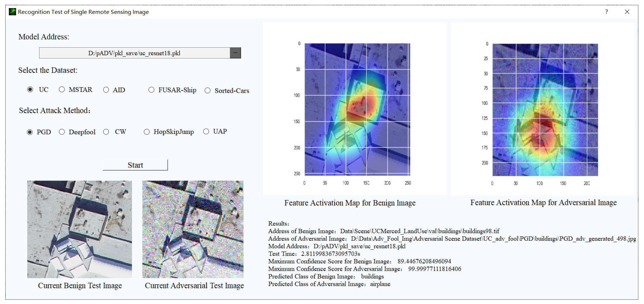Select the MSTAR dataset
This screenshot has height=304, width=644.
tap(62, 90)
